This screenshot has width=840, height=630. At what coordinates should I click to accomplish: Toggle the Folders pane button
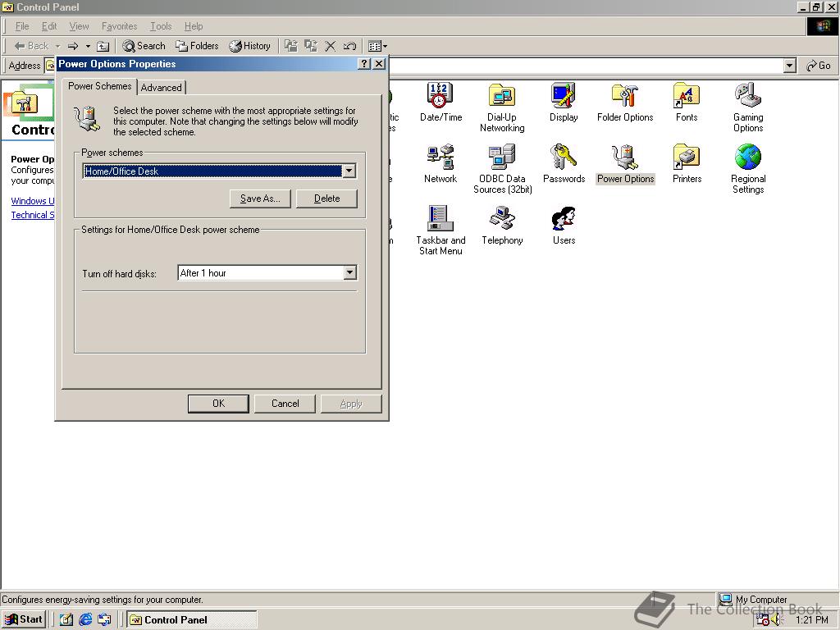point(197,46)
